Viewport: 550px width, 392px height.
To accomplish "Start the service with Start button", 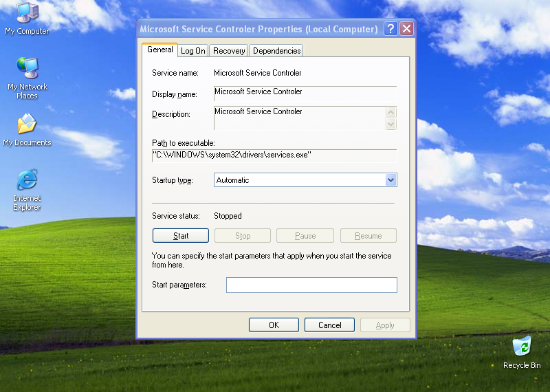I will (181, 235).
